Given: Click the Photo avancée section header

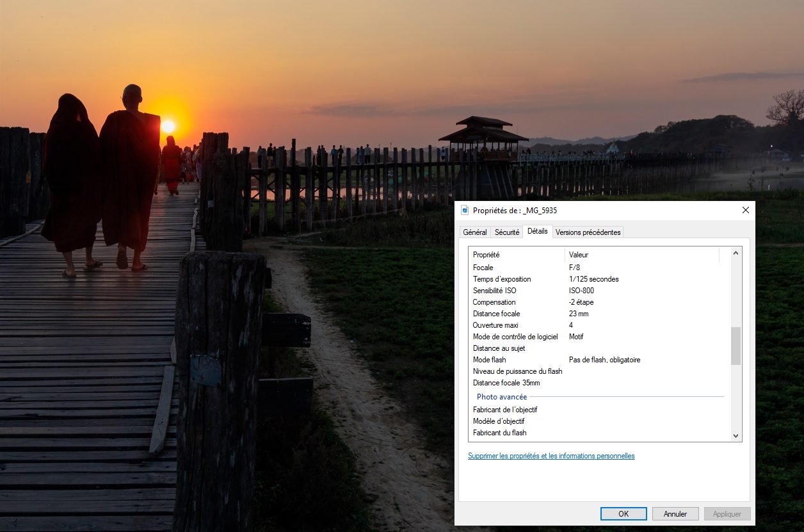Looking at the screenshot, I should (502, 397).
